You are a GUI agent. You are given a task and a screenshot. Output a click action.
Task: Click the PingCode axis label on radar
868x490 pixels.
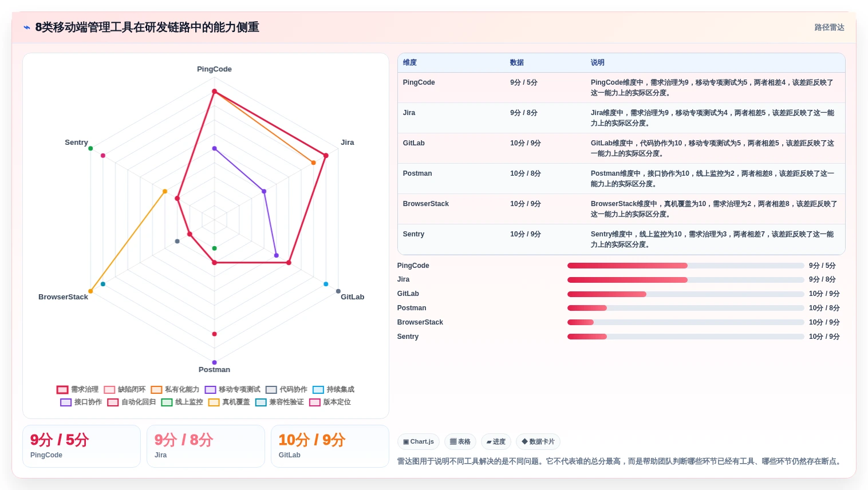214,69
